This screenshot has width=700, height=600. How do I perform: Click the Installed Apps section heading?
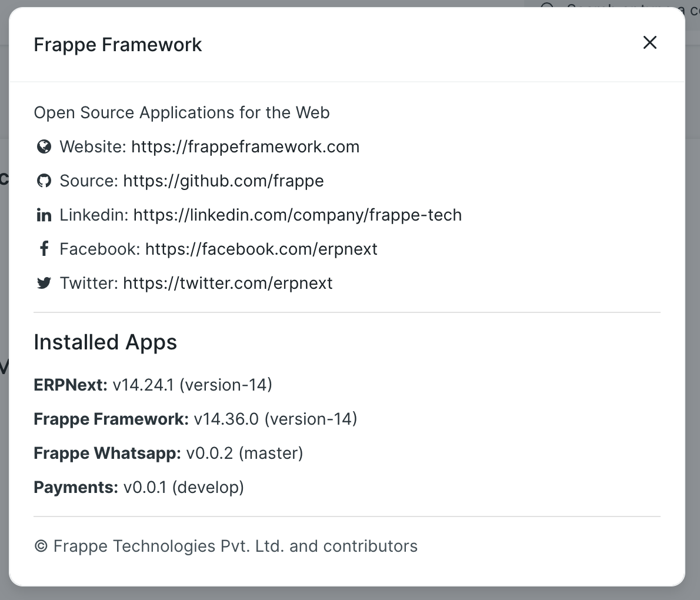[x=105, y=342]
